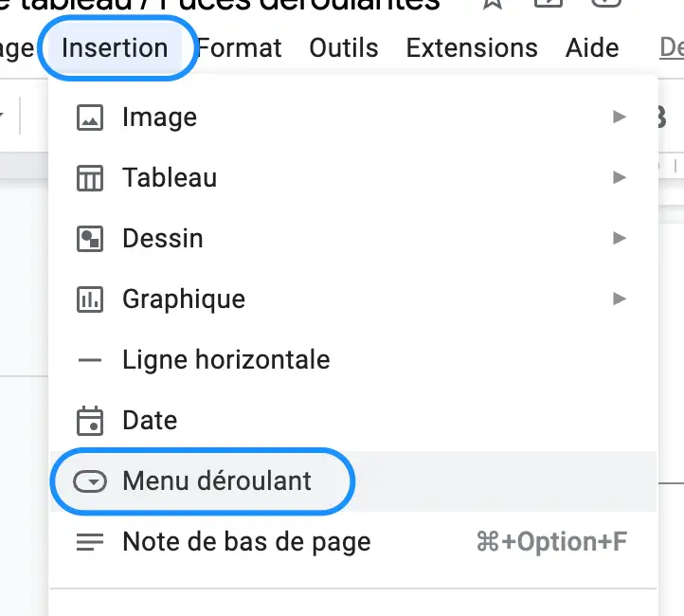Click the Image menu icon
Viewport: 684px width, 616px height.
coord(90,118)
